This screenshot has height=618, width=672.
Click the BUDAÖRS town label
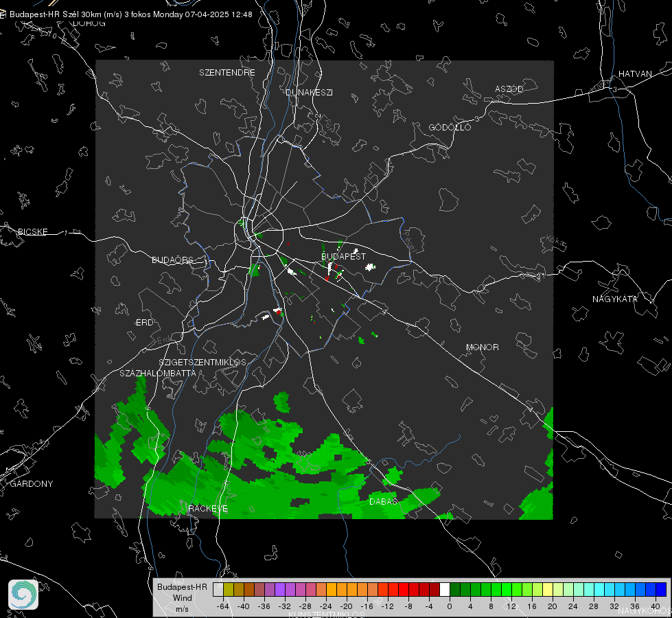[x=173, y=260]
